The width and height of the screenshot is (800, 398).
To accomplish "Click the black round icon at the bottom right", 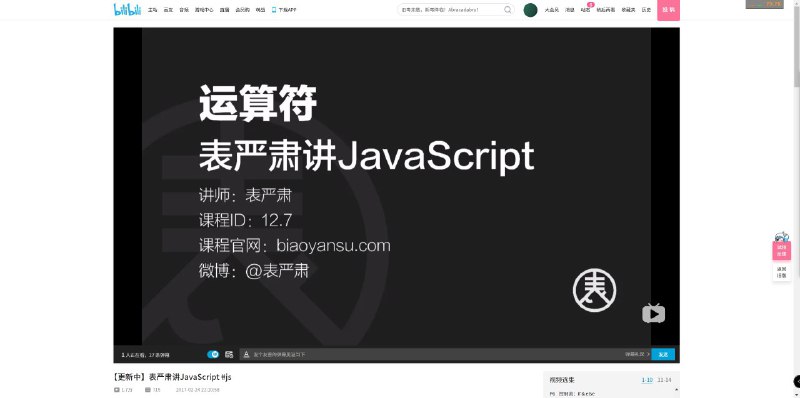I will coord(797,381).
